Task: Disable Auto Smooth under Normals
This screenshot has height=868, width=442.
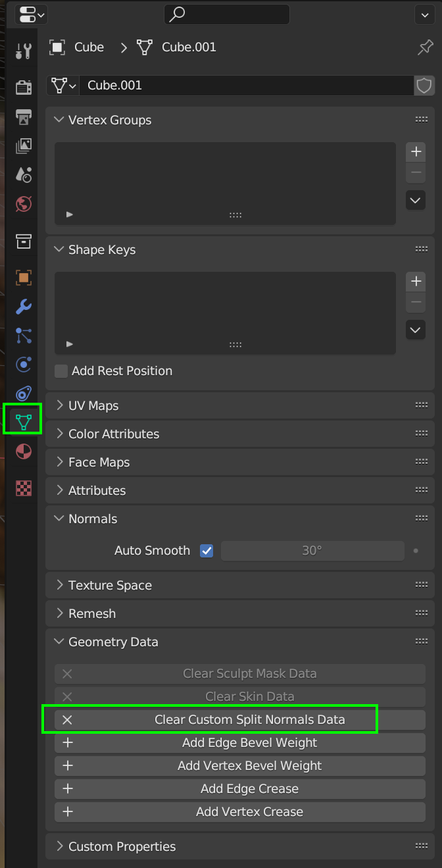Action: 206,550
